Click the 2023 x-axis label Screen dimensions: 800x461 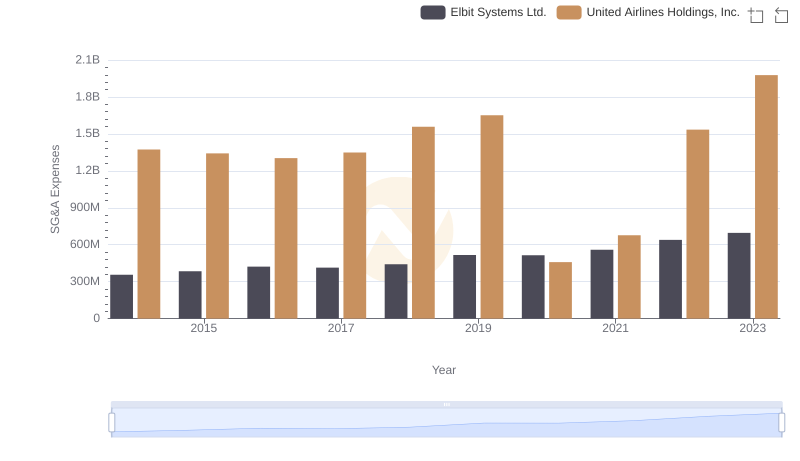click(x=753, y=328)
